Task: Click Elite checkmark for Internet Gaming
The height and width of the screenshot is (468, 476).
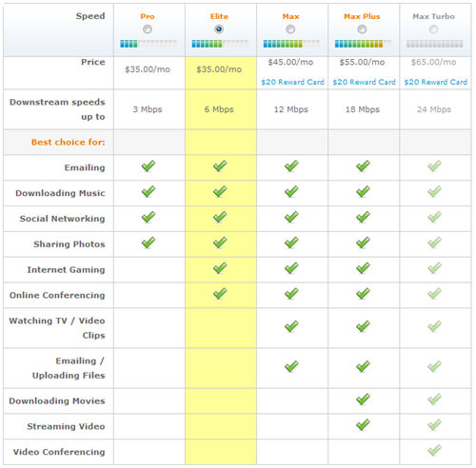Action: pos(220,268)
